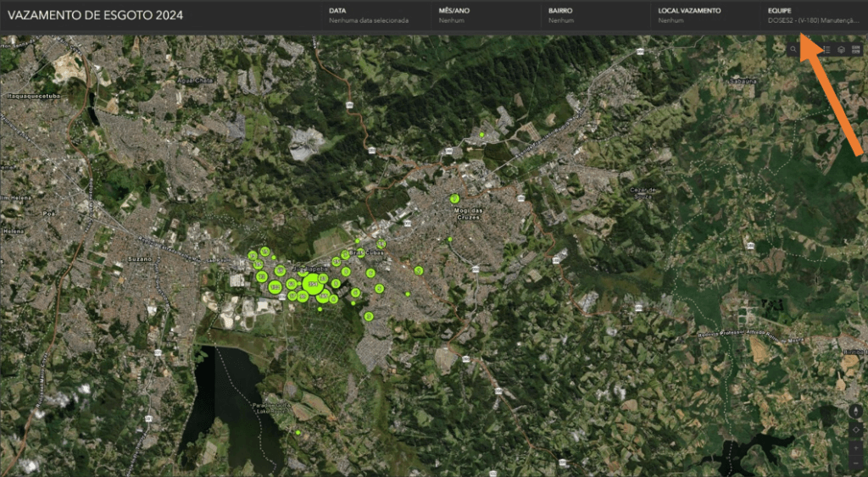Reset map orientation with the compass

pyautogui.click(x=855, y=412)
